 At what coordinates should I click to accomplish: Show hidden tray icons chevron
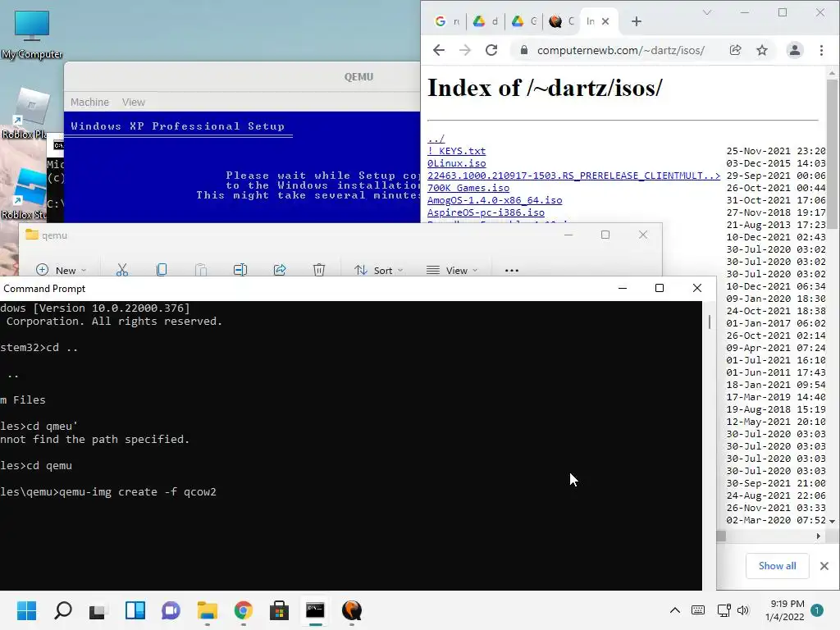click(675, 610)
